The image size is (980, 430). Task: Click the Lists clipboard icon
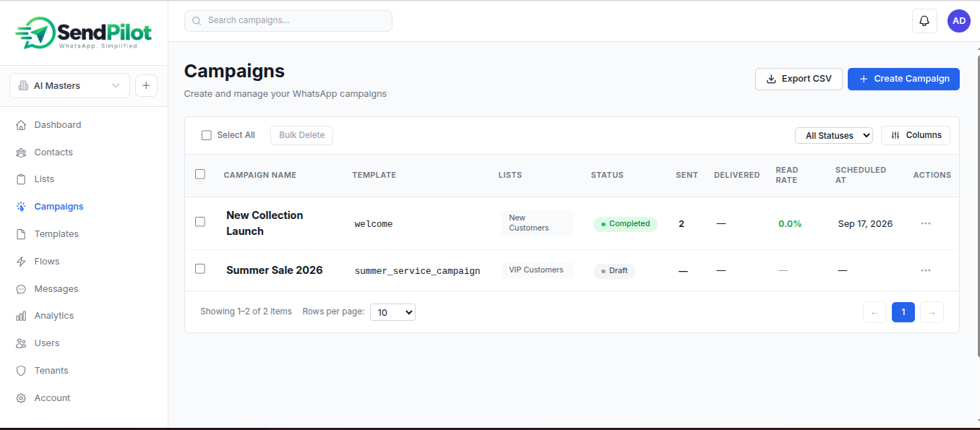21,179
